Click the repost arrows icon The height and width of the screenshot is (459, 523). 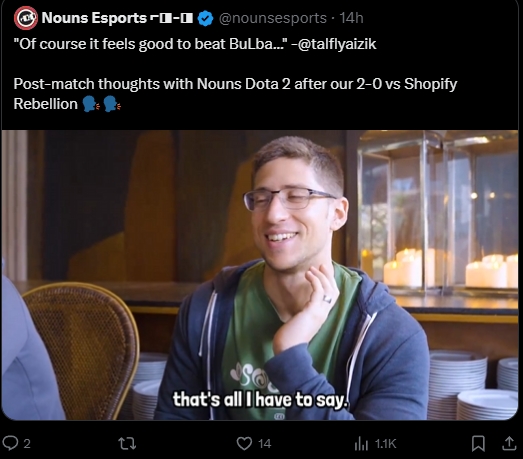tap(127, 444)
